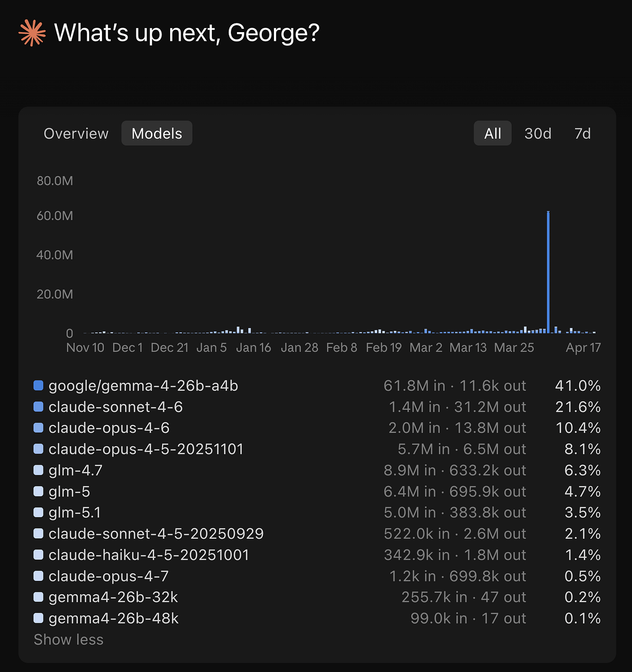Image resolution: width=632 pixels, height=672 pixels.
Task: Click the 41.0% usage share value
Action: (x=578, y=386)
